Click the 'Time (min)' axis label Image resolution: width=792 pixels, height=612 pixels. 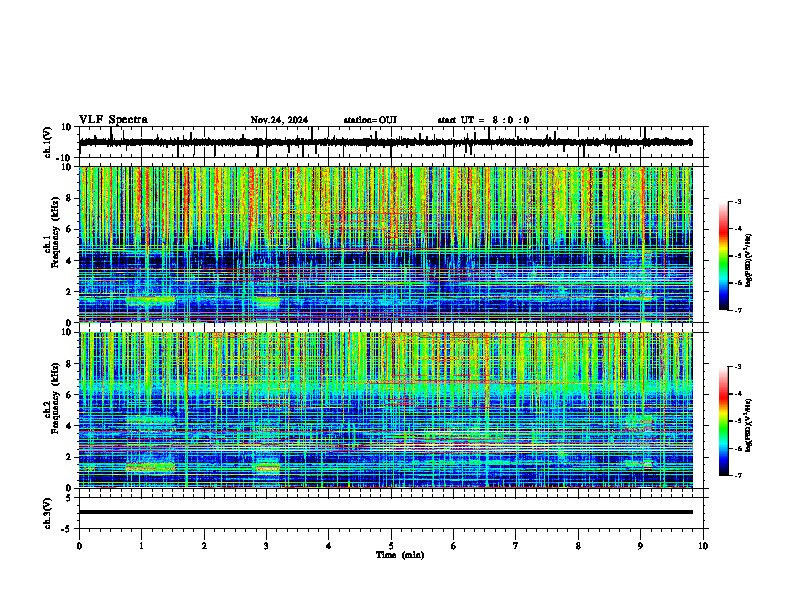(x=400, y=555)
